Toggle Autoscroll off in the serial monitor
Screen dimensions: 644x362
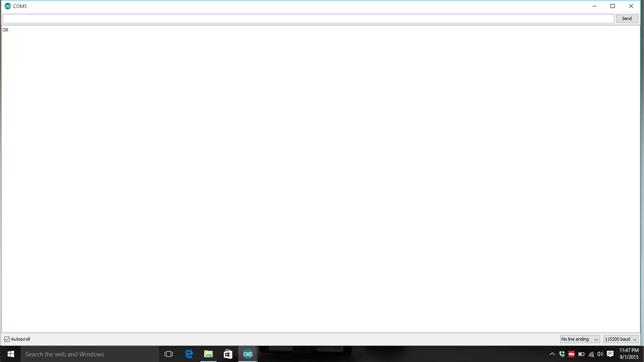pos(6,339)
